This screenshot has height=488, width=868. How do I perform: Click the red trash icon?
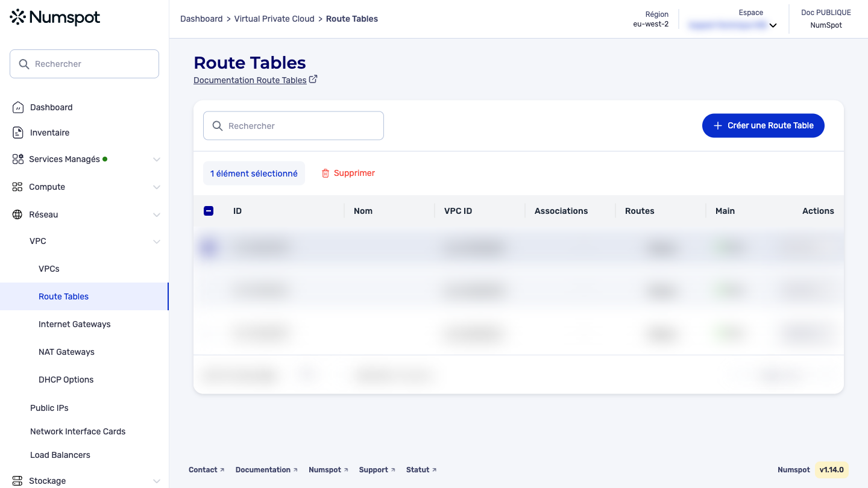click(325, 174)
